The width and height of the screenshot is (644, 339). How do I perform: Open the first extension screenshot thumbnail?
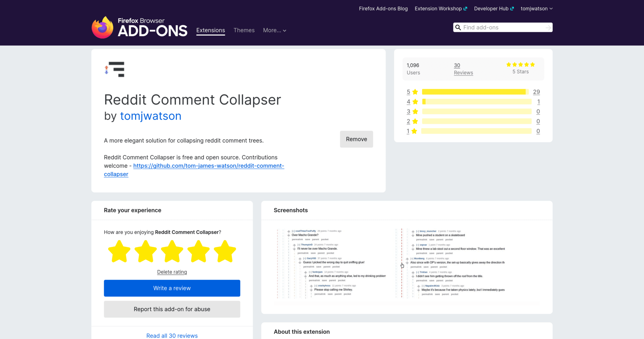[331, 263]
